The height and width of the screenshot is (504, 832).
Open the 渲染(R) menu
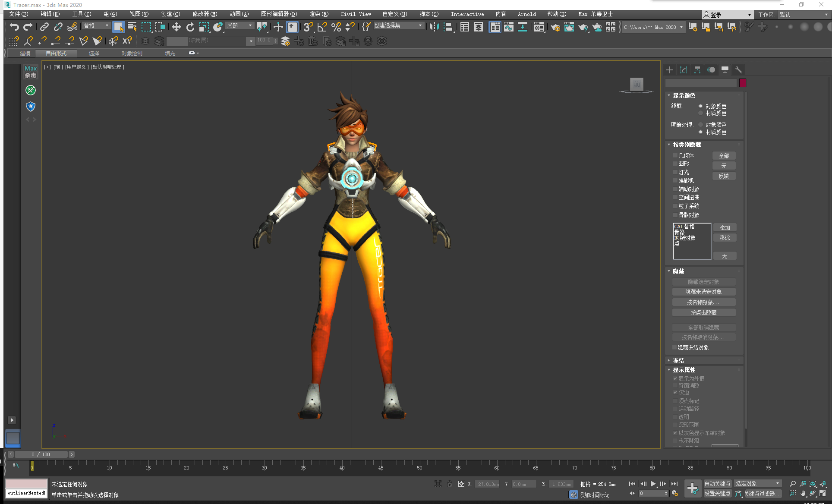coord(318,14)
